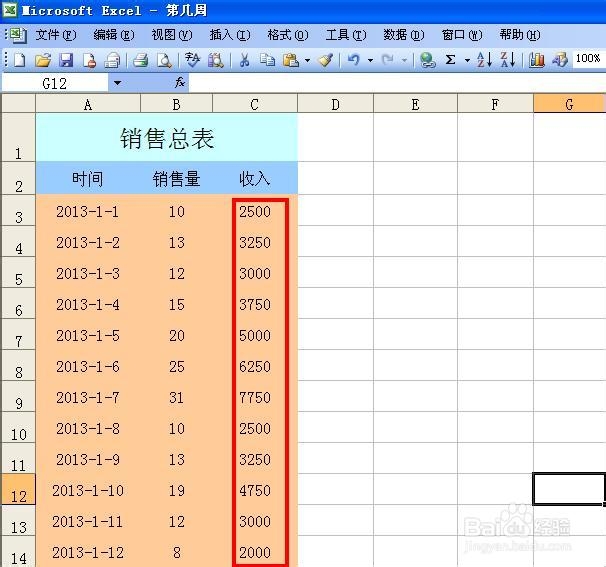The width and height of the screenshot is (606, 567).
Task: Select the 时间 header cell
Action: click(x=88, y=178)
